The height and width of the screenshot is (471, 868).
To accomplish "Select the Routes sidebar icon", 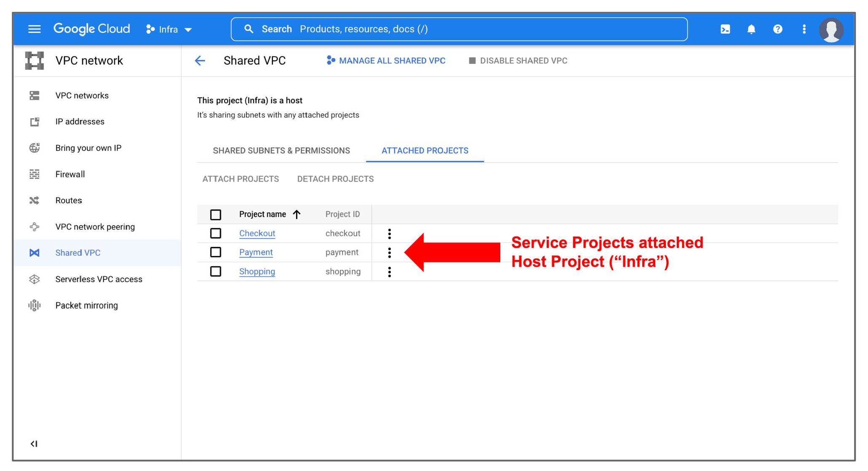I will [35, 200].
